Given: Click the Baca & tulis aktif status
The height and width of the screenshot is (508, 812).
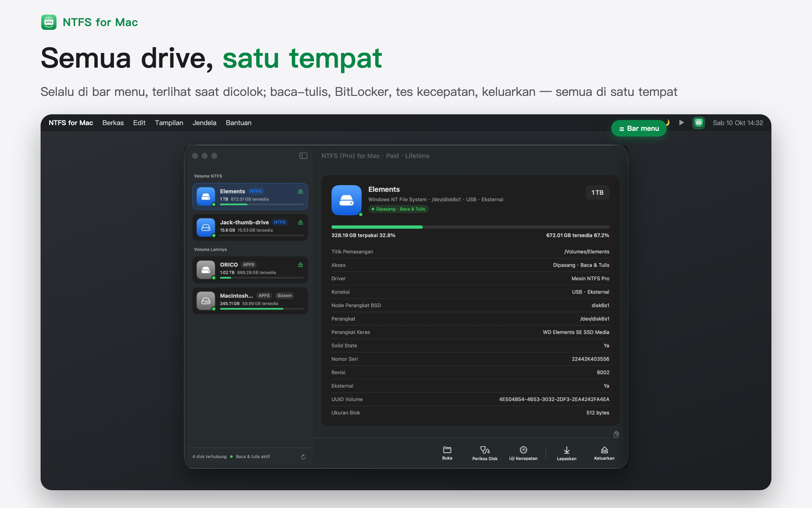Looking at the screenshot, I should [253, 457].
